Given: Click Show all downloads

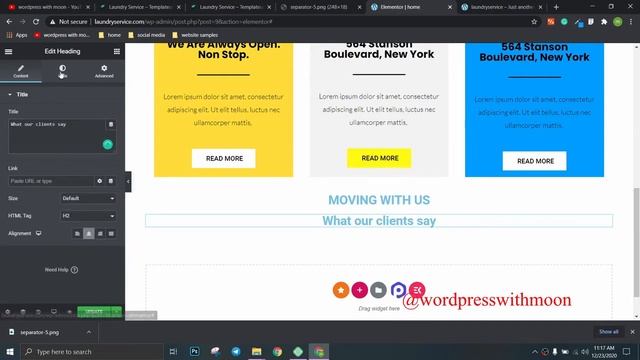Looking at the screenshot, I should [609, 332].
